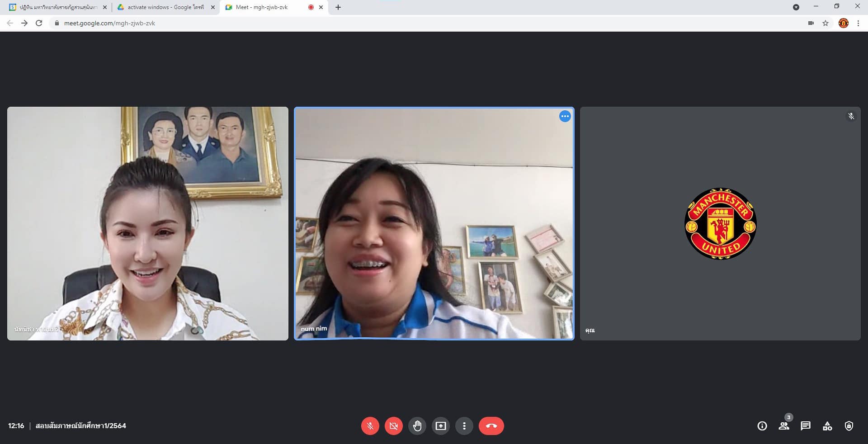Image resolution: width=868 pixels, height=444 pixels.
Task: Open the meeting details info icon
Action: [x=762, y=426]
